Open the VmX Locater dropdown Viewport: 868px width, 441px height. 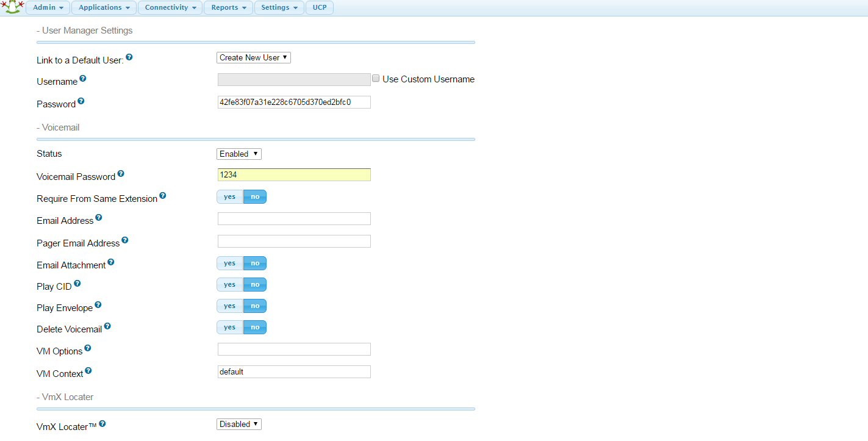tap(239, 423)
